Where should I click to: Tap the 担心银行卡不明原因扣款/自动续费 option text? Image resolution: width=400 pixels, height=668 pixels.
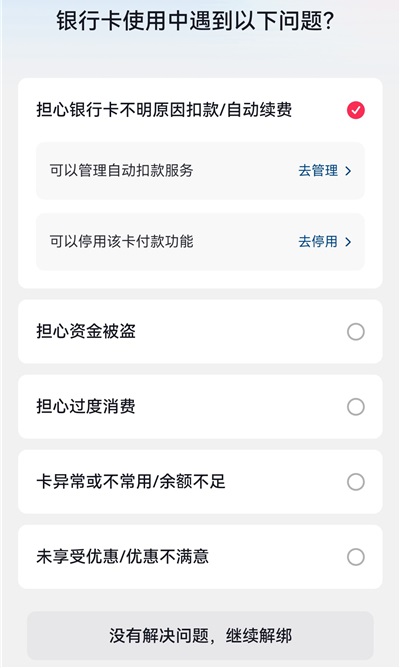coord(164,110)
